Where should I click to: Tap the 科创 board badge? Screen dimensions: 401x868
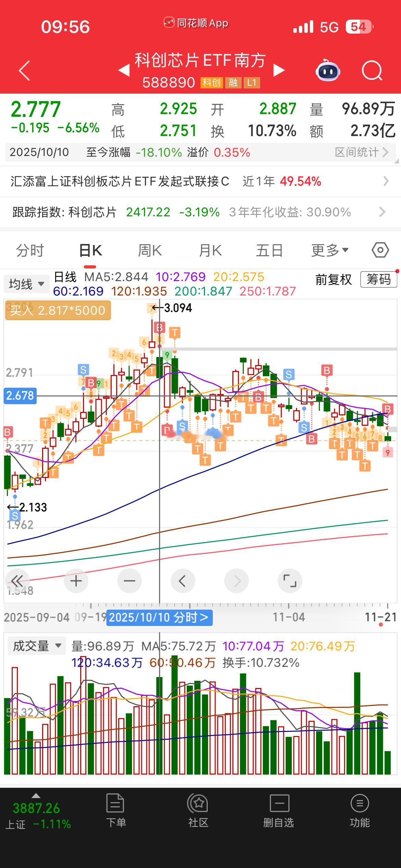click(211, 83)
